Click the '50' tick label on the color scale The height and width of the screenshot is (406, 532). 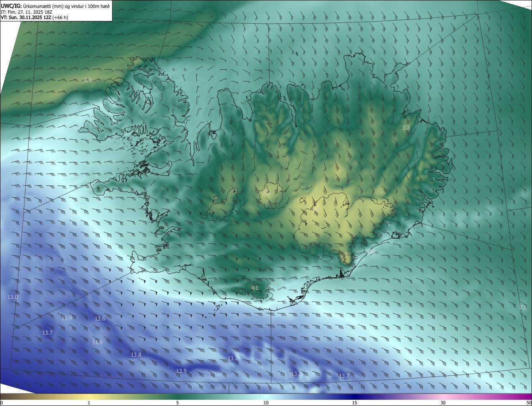pyautogui.click(x=529, y=403)
